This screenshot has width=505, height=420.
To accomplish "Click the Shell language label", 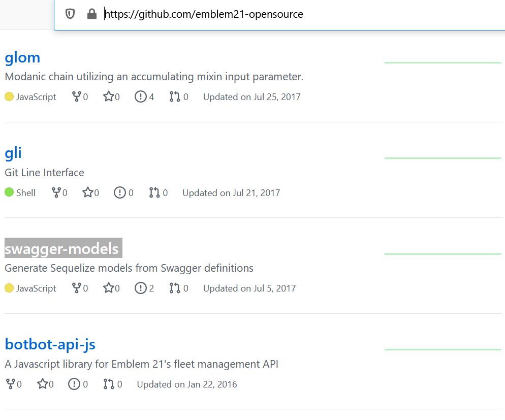I will coord(26,193).
